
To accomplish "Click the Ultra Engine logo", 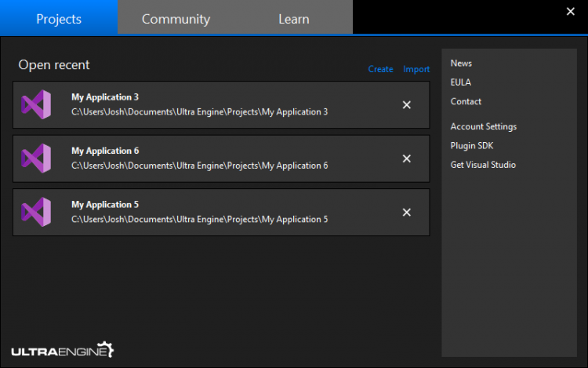I will point(63,350).
